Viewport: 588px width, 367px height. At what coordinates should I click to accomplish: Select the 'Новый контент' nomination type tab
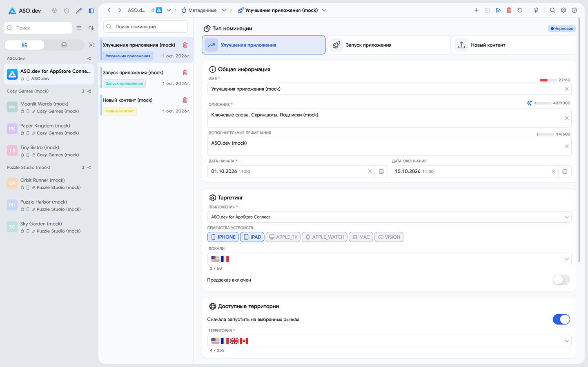[514, 45]
